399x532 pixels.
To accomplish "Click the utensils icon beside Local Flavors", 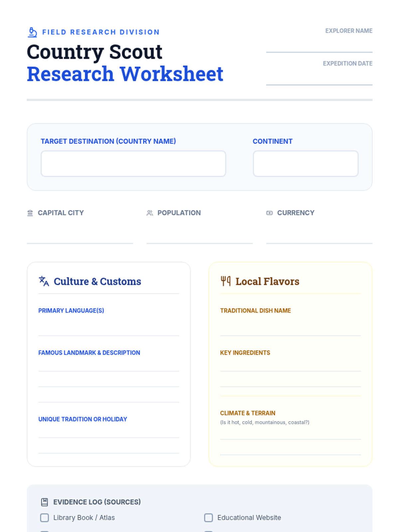I will tap(225, 281).
